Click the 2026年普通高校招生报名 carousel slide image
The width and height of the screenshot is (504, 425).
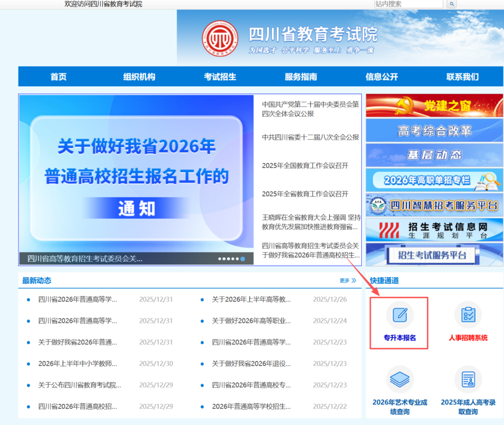point(136,177)
